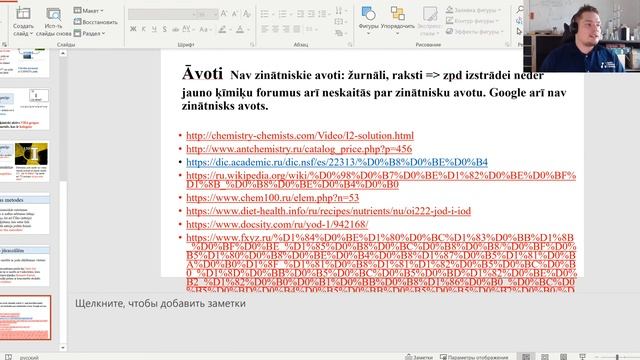640x360 pixels.
Task: Increase font size with large A
Action: click(224, 14)
